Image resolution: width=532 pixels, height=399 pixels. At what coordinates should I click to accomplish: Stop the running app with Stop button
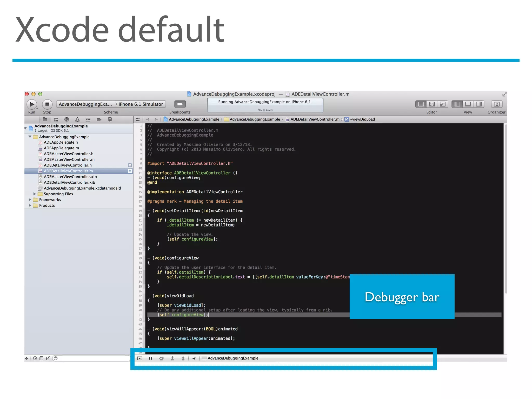tap(47, 104)
